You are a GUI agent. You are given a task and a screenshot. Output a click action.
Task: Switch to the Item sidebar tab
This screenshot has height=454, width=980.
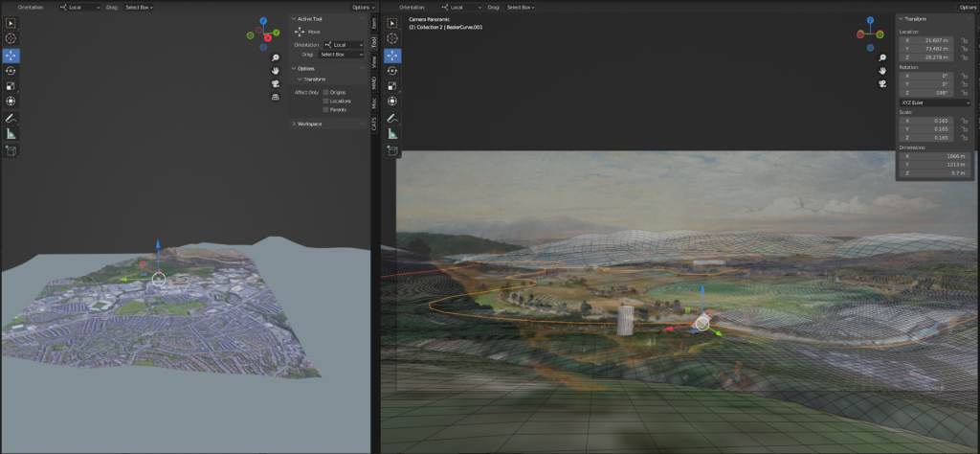tap(374, 24)
